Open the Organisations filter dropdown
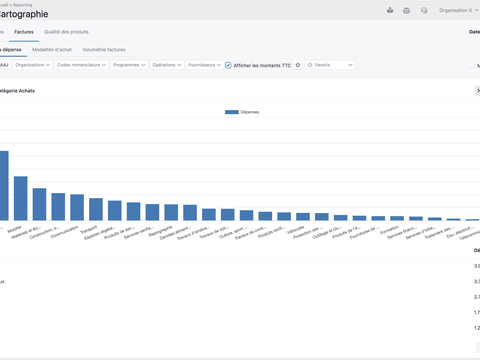The image size is (480, 360). pos(32,65)
